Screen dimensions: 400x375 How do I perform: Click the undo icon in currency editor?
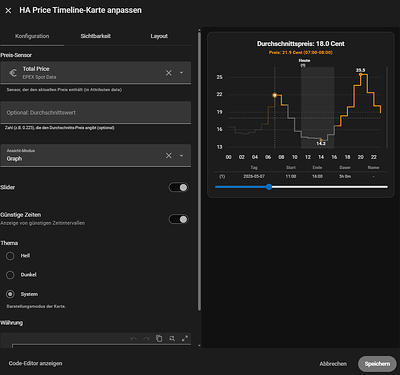133,338
